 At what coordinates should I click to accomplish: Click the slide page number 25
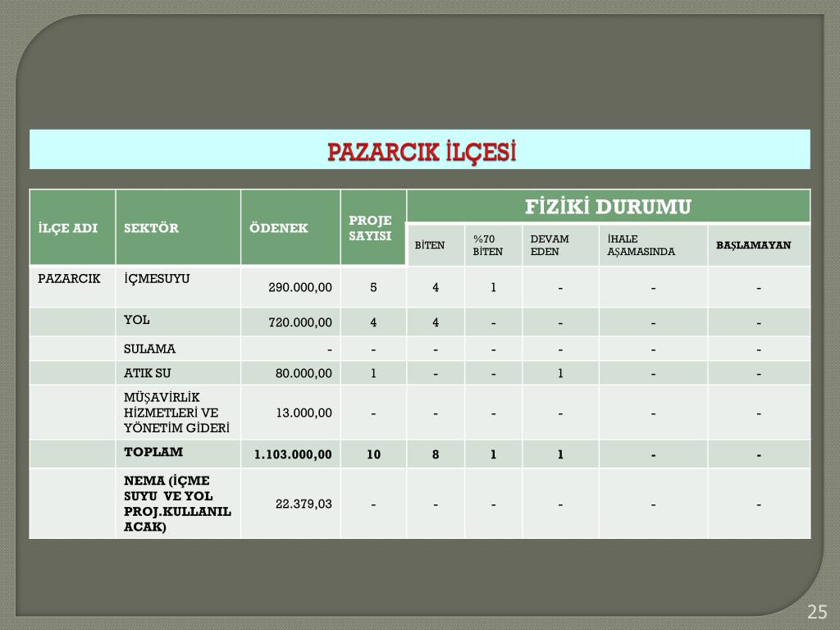[817, 612]
